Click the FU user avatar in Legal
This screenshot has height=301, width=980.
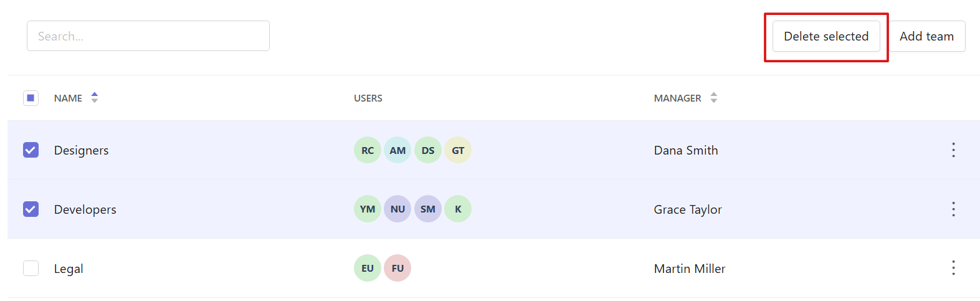[x=397, y=268]
